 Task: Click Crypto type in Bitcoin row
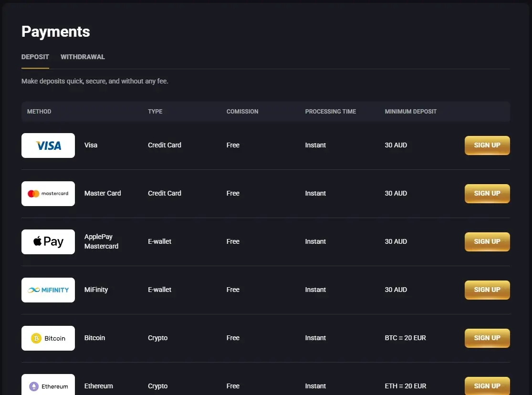coord(158,338)
